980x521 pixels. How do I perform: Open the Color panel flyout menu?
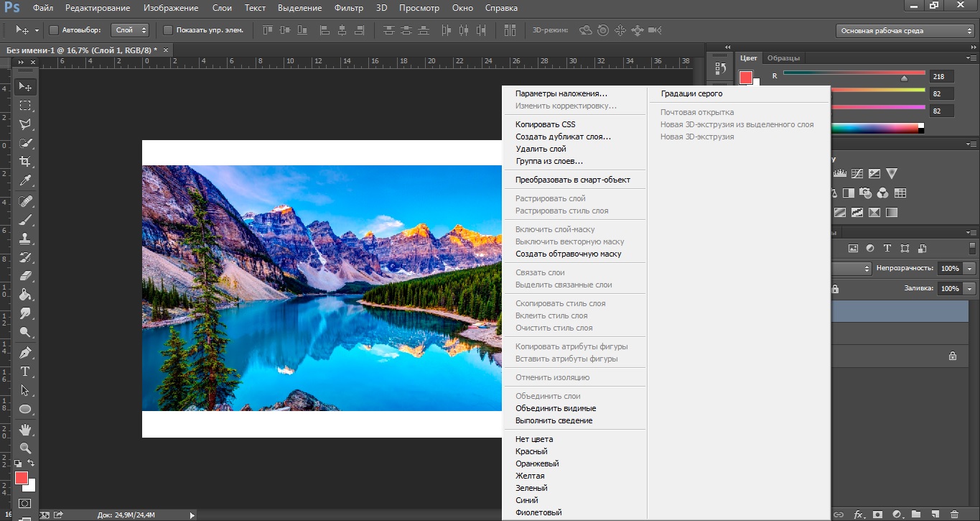(x=971, y=58)
